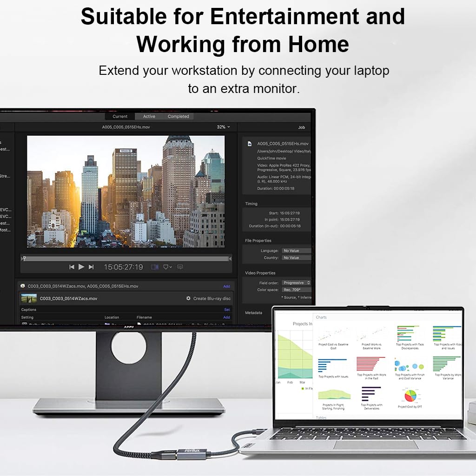The image size is (476, 476).
Task: Click the timecode display showing 15:05:27:19
Action: point(123,266)
